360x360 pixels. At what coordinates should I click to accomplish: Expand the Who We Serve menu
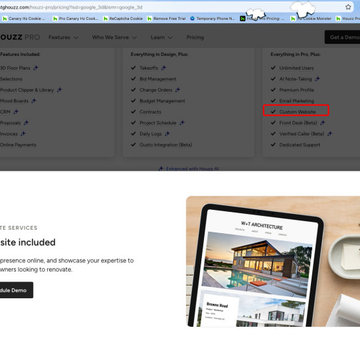[x=114, y=37]
